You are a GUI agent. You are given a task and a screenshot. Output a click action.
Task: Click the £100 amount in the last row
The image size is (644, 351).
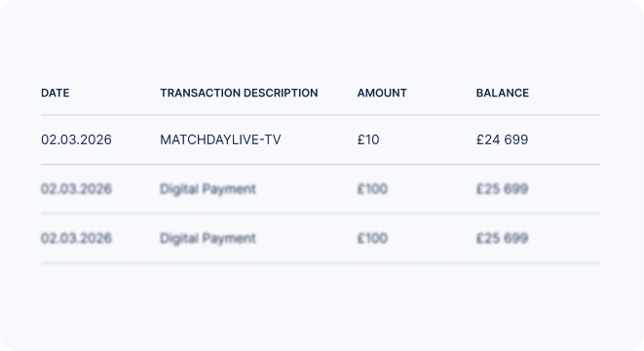pyautogui.click(x=372, y=238)
